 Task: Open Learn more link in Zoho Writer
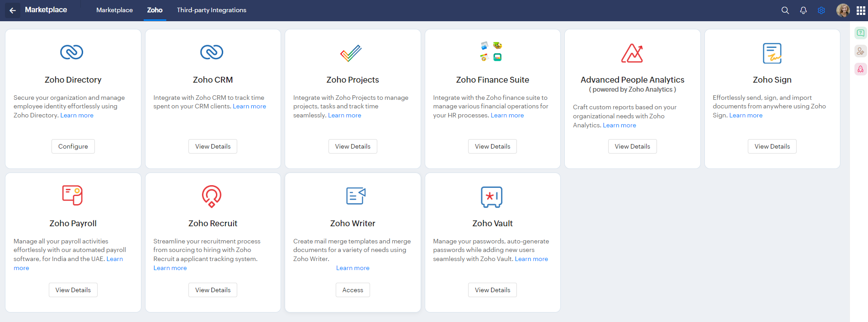(x=353, y=268)
